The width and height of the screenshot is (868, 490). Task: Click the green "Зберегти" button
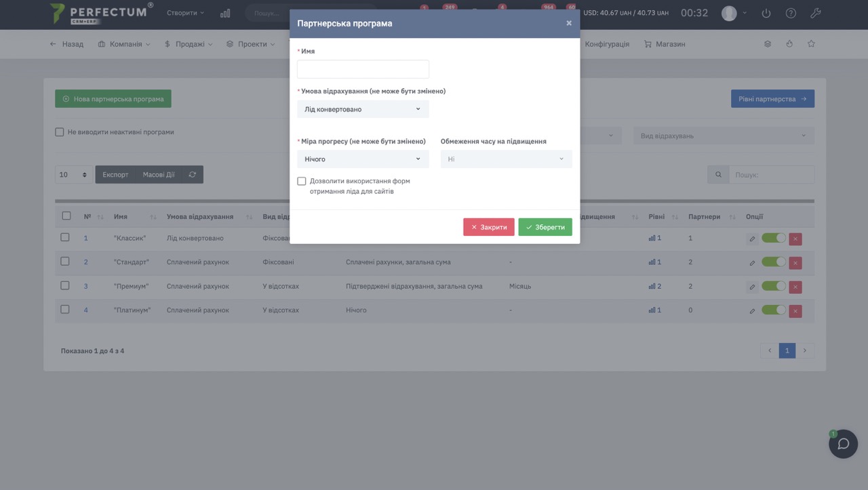545,227
